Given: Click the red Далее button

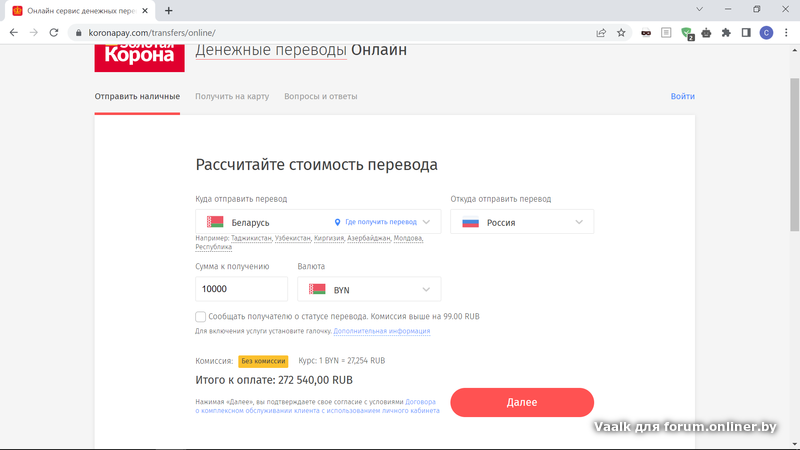Looking at the screenshot, I should [x=522, y=403].
